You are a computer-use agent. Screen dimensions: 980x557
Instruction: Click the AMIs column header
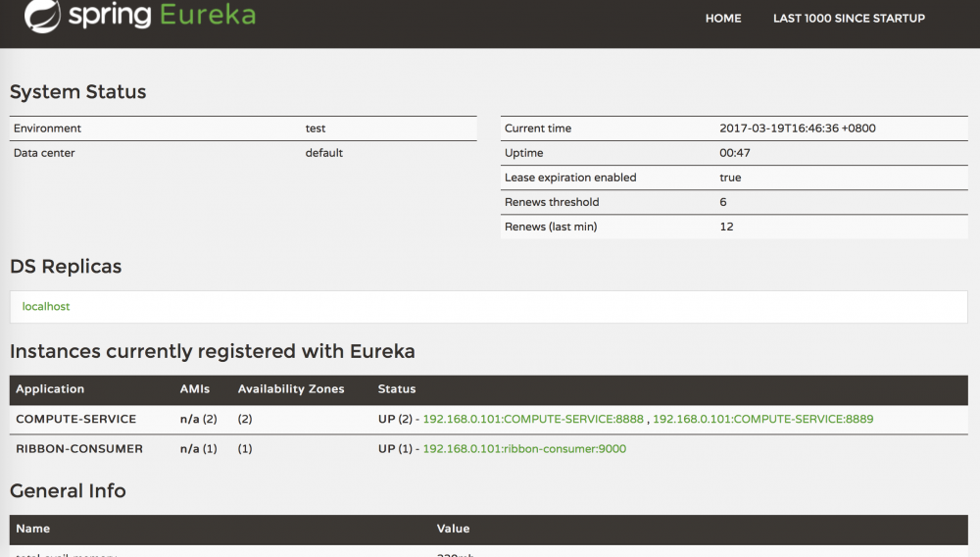(195, 389)
